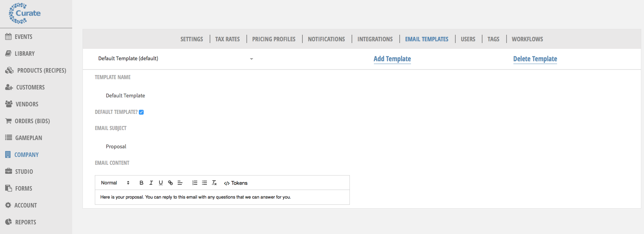The image size is (644, 234).
Task: Uncheck the Default Template checkbox
Action: (141, 112)
